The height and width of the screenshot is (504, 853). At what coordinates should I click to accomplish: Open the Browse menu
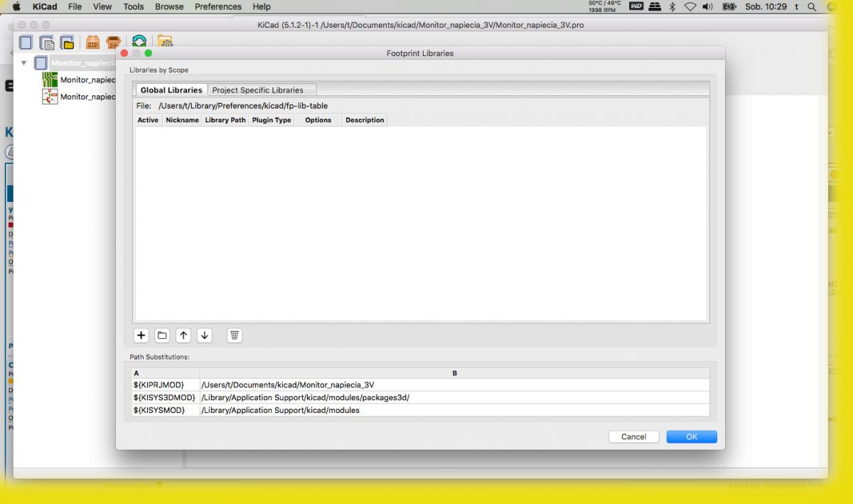click(169, 6)
